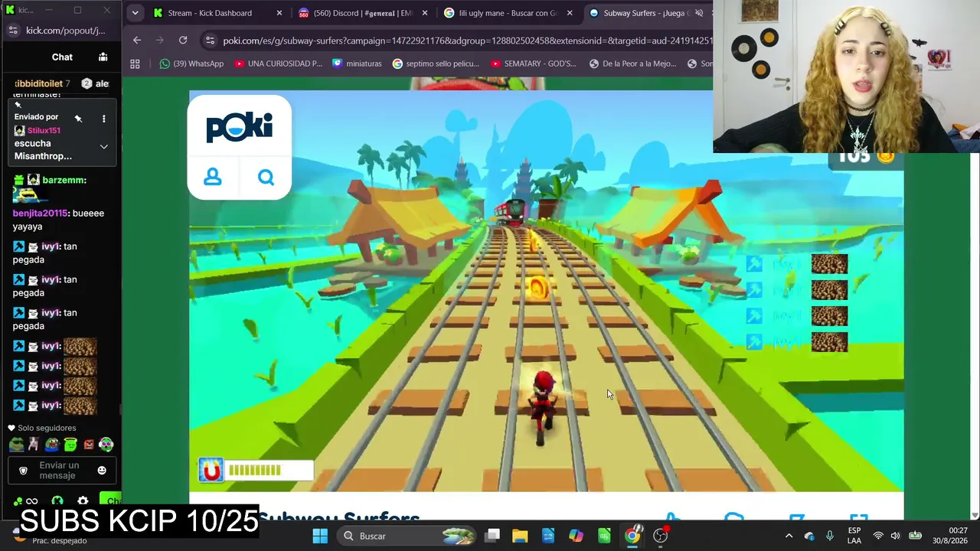The height and width of the screenshot is (551, 980).
Task: Open the UNA CURIOSIDAD P... bookmark
Action: (x=278, y=64)
